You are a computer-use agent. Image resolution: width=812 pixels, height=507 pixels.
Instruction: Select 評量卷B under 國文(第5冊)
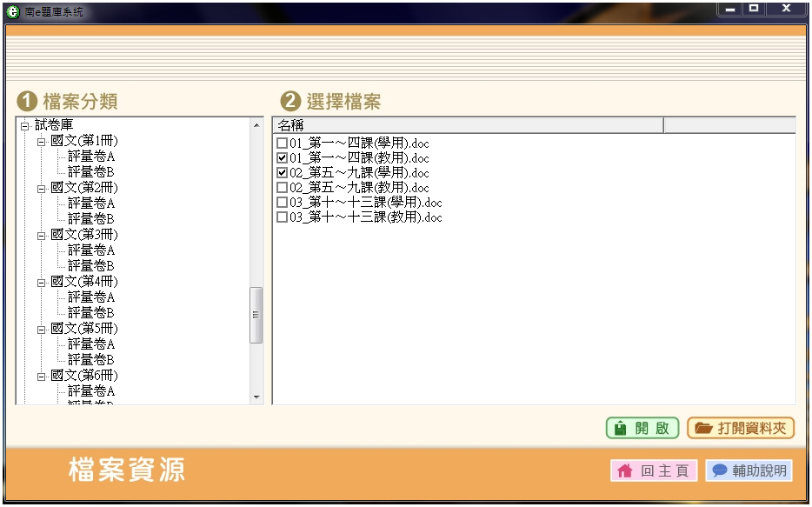91,360
